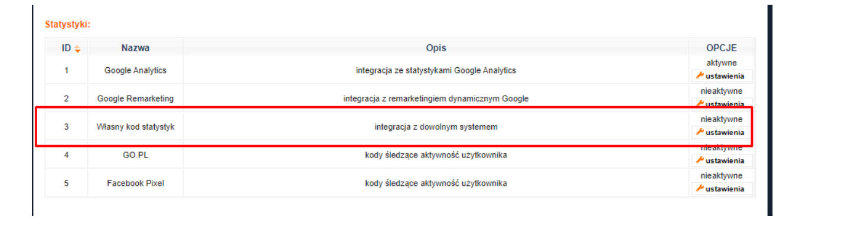Screen dimensions: 868x233
Task: Click ID cell 3
Action: pyautogui.click(x=66, y=127)
